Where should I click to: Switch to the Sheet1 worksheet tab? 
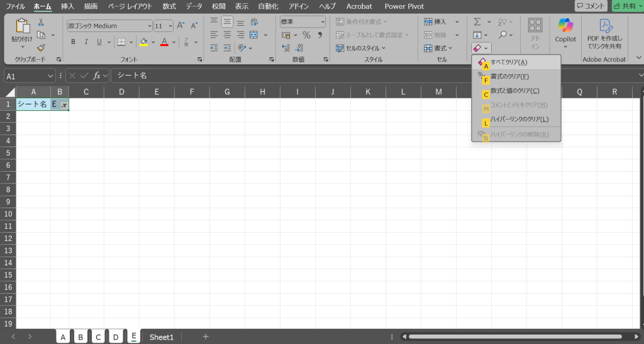point(161,337)
